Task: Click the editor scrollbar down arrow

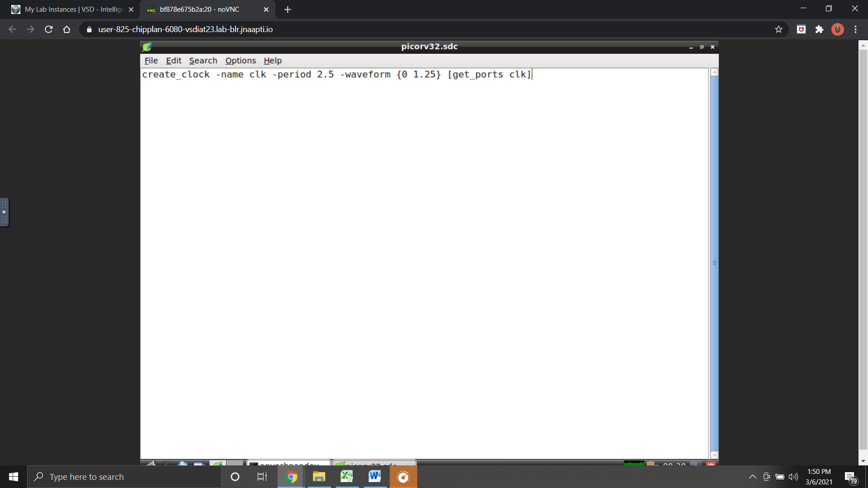Action: 713,455
